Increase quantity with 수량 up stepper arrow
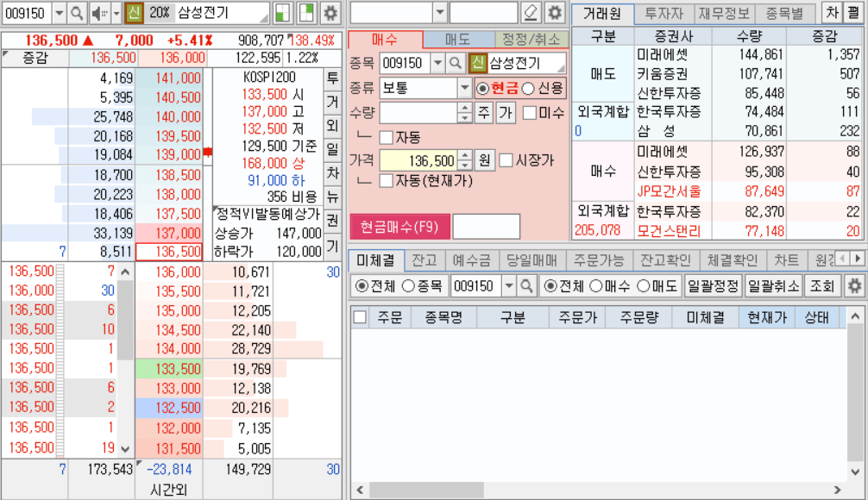 click(x=465, y=109)
